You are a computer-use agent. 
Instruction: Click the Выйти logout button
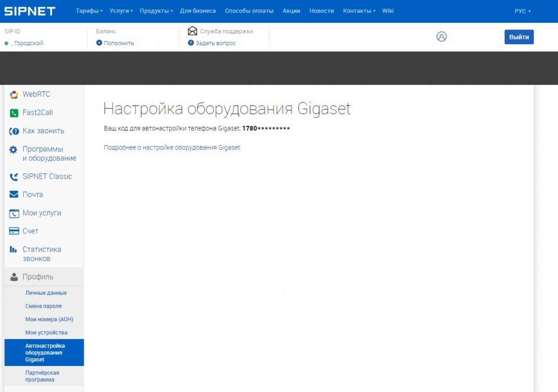click(519, 37)
